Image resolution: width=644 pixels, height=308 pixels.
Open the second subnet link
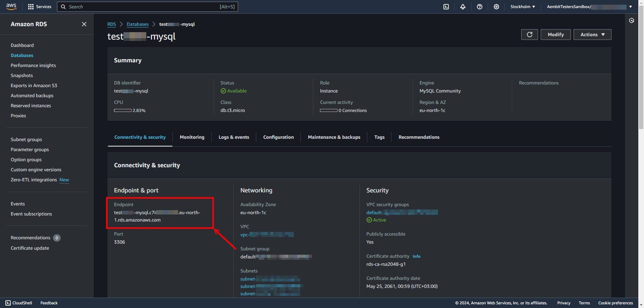pyautogui.click(x=271, y=286)
